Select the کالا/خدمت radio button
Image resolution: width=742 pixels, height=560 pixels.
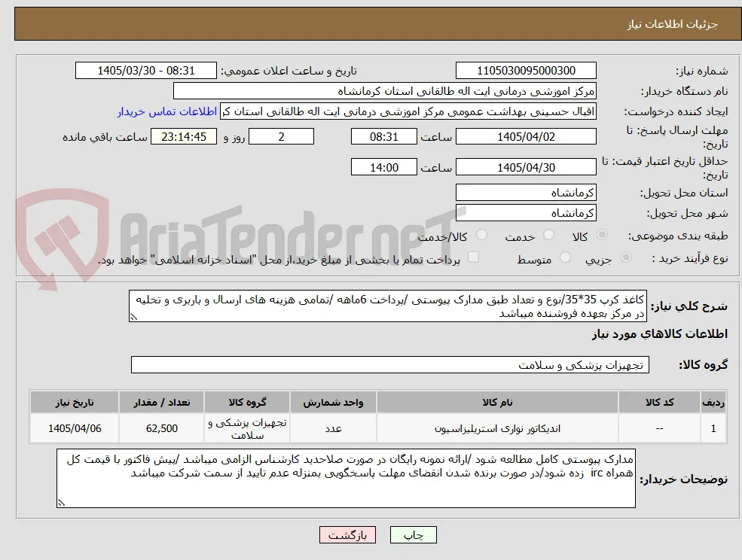[481, 235]
